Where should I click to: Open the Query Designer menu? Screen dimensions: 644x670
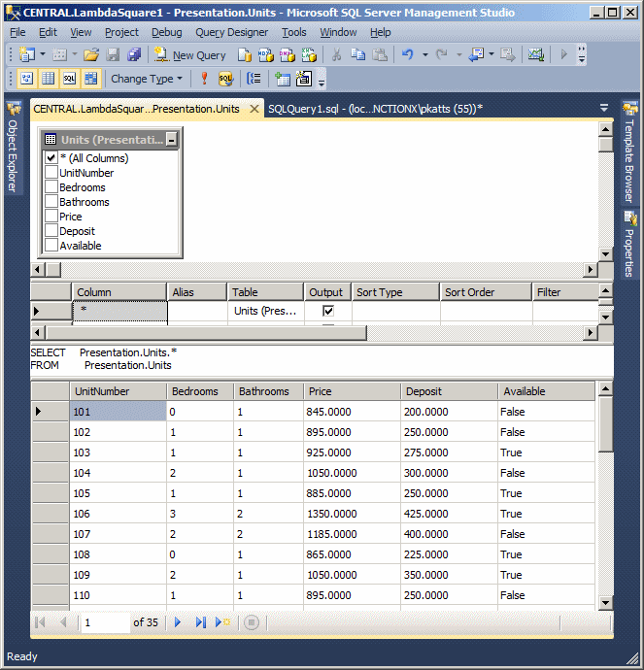click(x=231, y=32)
